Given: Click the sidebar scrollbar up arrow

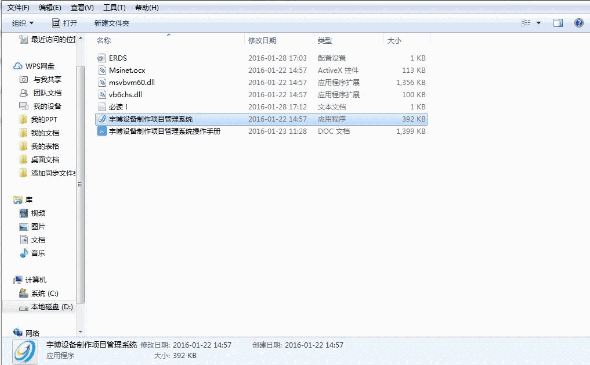Looking at the screenshot, I should [81, 38].
